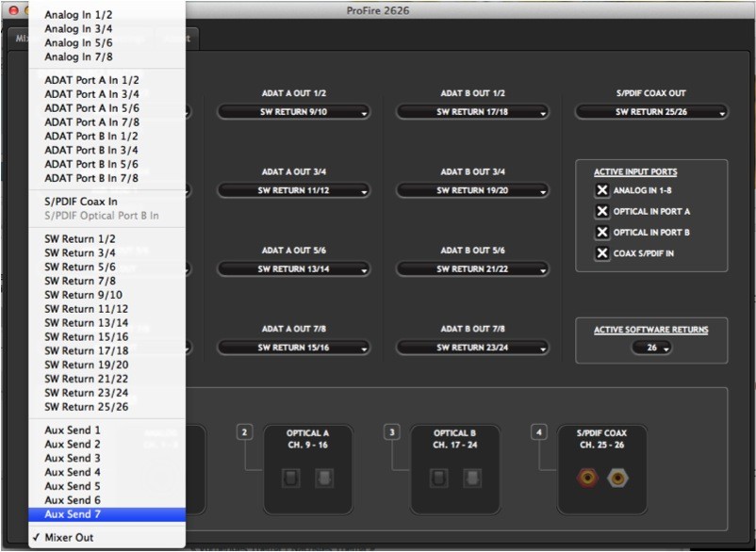Click the right optical port in Optical B
This screenshot has width=756, height=552.
[471, 479]
